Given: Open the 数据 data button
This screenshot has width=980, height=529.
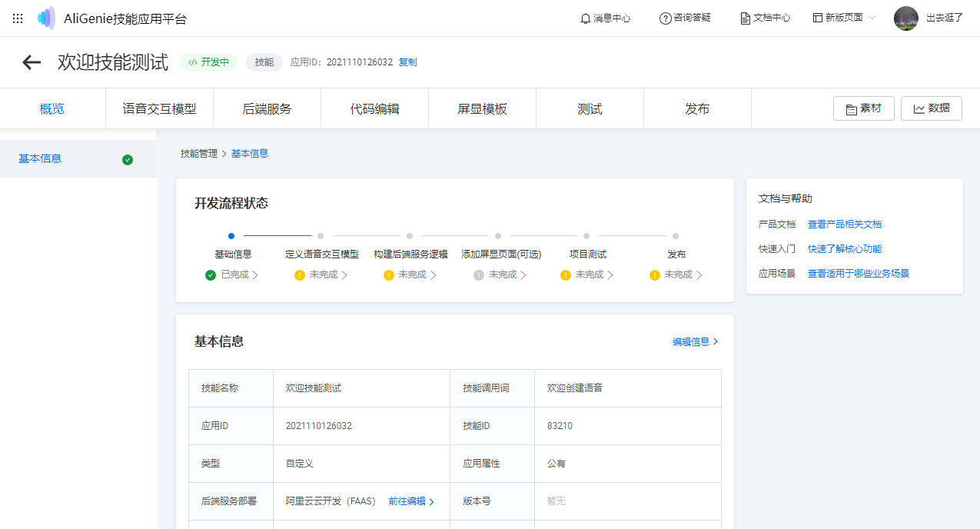Looking at the screenshot, I should (932, 108).
